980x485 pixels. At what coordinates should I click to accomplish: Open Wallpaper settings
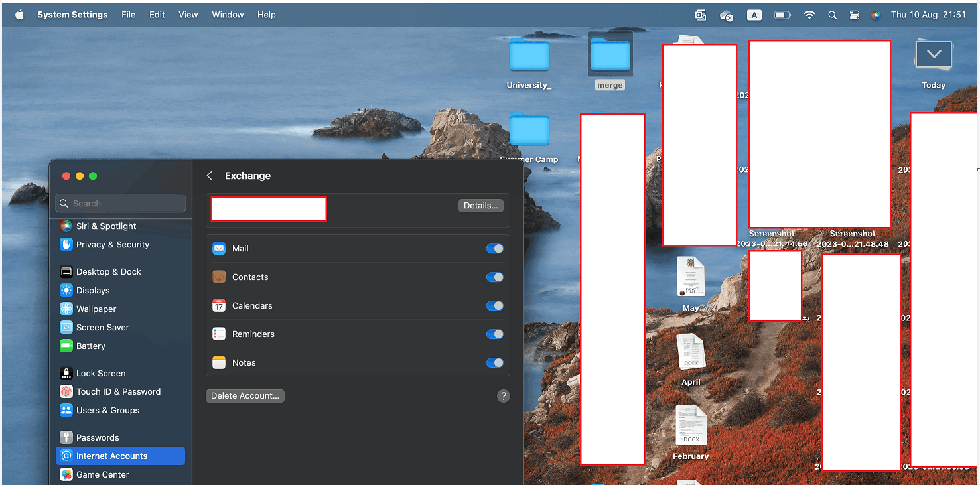pyautogui.click(x=88, y=309)
